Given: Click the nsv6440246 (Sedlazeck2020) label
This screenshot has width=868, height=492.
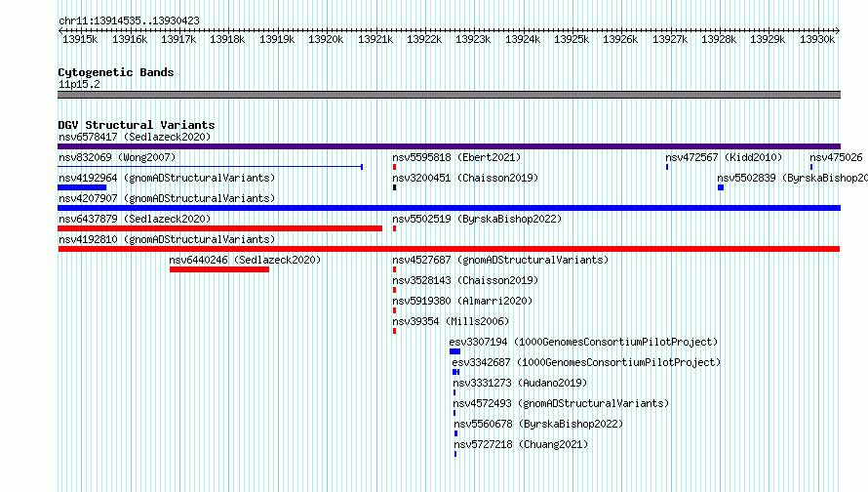Looking at the screenshot, I should click(245, 260).
